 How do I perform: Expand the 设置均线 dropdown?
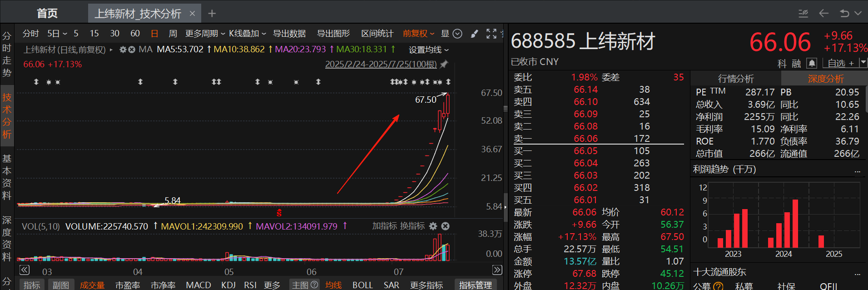tap(428, 50)
